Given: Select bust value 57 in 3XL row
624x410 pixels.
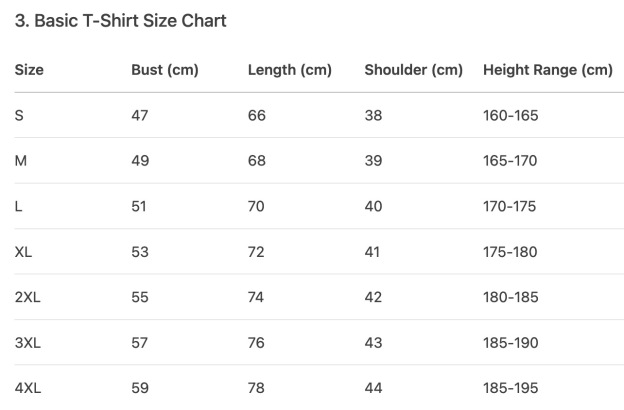Looking at the screenshot, I should pos(139,343).
